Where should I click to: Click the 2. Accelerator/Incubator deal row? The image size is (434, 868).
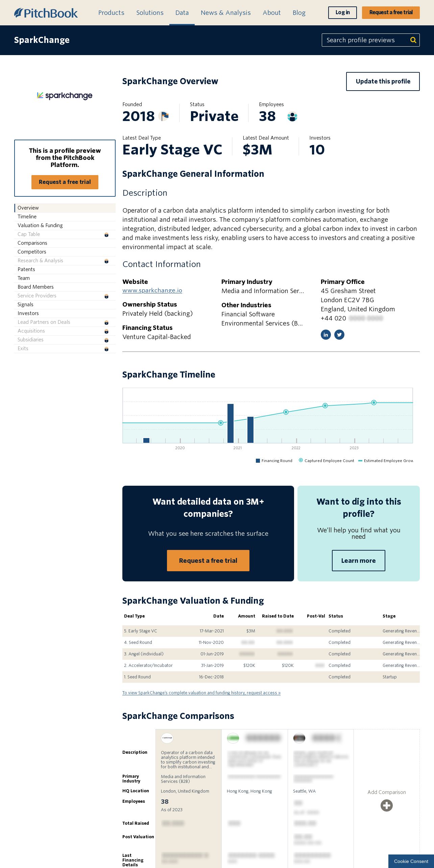point(271,666)
